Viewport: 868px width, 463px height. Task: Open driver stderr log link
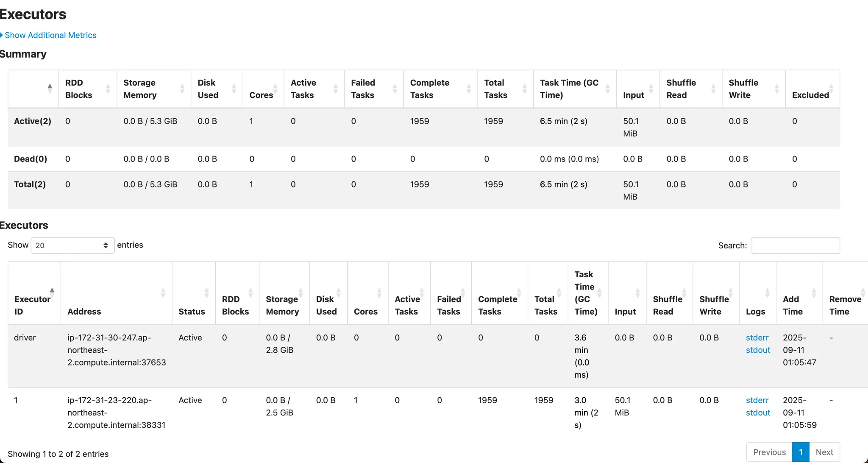click(x=757, y=338)
